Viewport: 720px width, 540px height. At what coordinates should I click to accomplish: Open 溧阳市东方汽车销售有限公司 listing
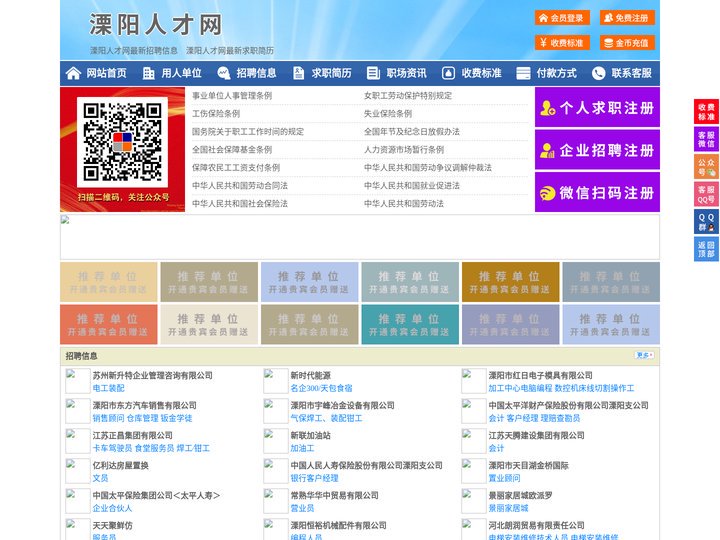145,405
